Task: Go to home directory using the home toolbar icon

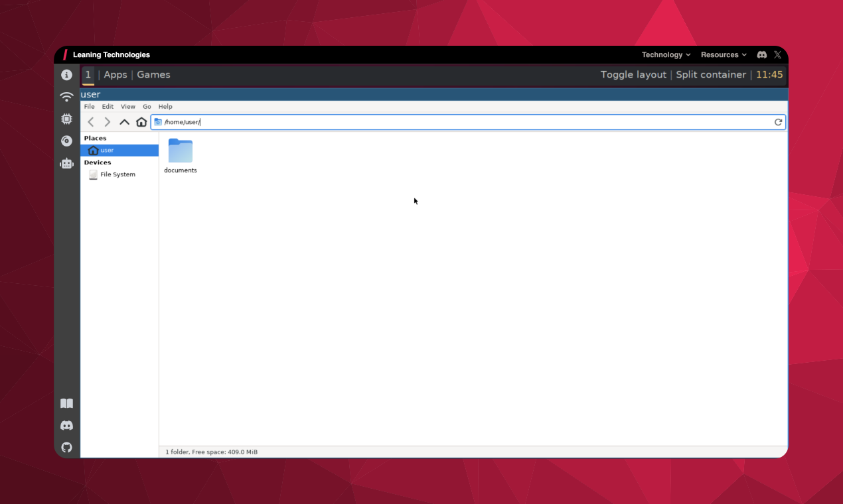Action: (x=141, y=122)
